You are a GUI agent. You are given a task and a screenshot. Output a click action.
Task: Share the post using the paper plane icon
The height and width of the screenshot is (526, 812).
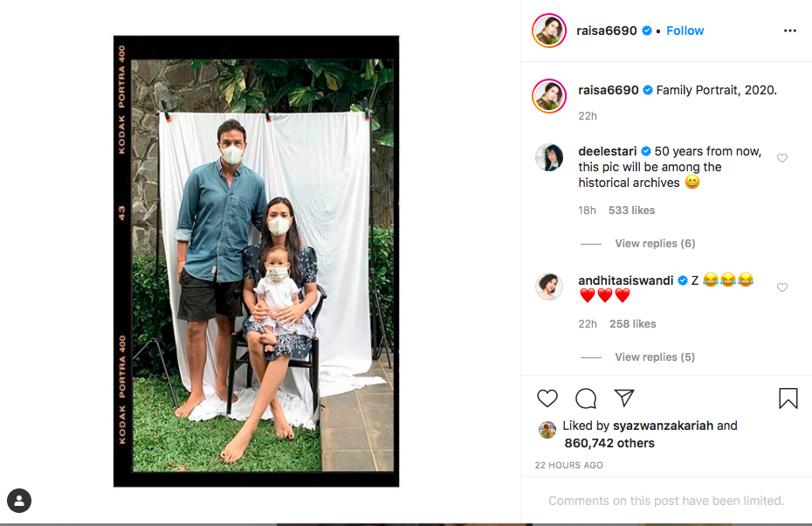pyautogui.click(x=624, y=398)
